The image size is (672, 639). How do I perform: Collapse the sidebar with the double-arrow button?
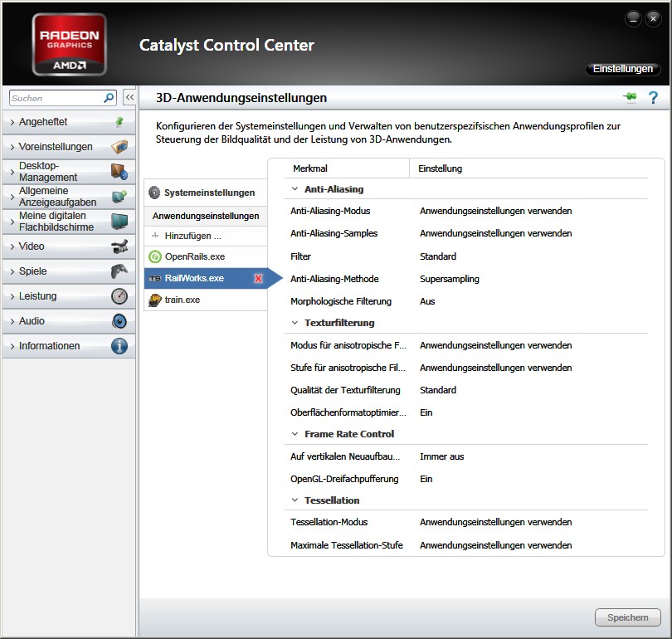pos(129,97)
